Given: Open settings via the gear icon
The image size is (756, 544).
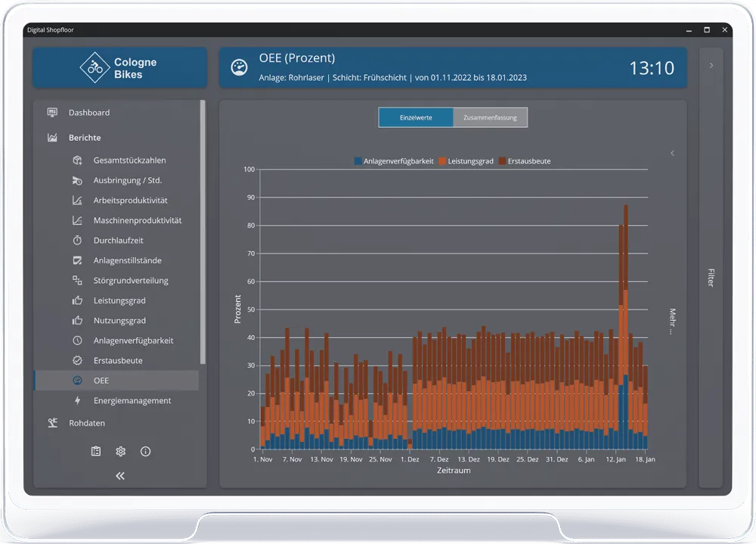Looking at the screenshot, I should pos(120,452).
